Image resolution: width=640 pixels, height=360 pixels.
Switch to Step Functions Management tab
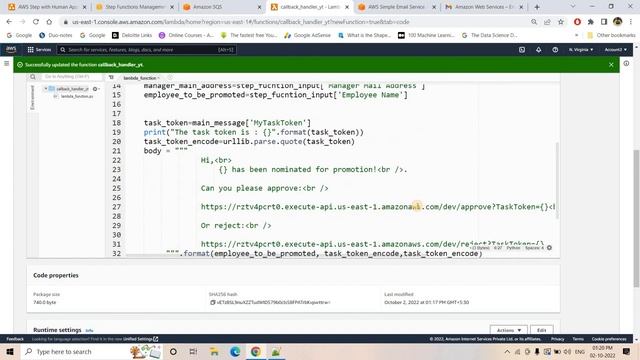click(135, 7)
